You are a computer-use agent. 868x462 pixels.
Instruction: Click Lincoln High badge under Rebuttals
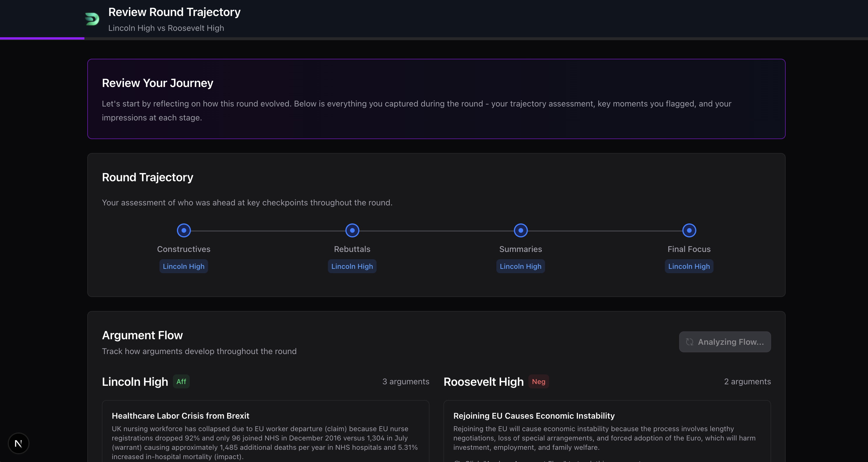point(352,266)
